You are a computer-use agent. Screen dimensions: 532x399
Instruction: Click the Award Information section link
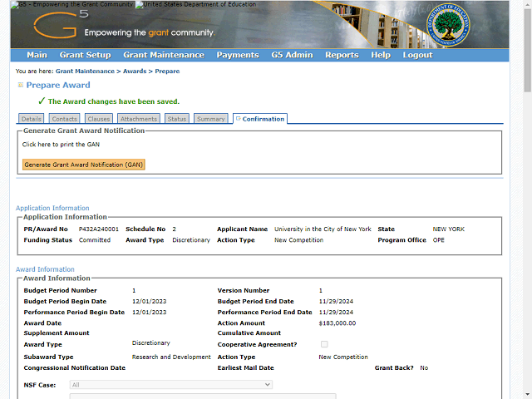45,269
